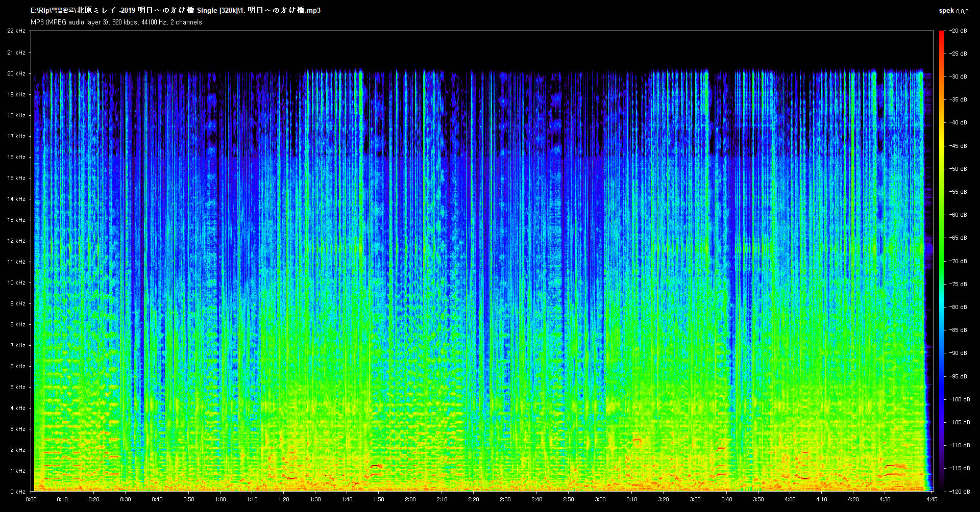The height and width of the screenshot is (512, 980).
Task: Click the 5 kHz frequency axis label
Action: (18, 387)
